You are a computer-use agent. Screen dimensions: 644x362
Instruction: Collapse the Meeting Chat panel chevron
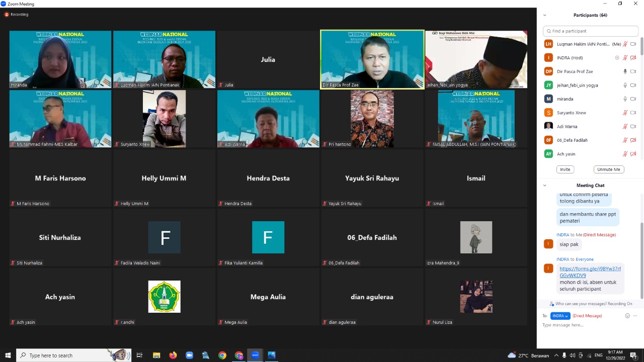click(x=544, y=186)
